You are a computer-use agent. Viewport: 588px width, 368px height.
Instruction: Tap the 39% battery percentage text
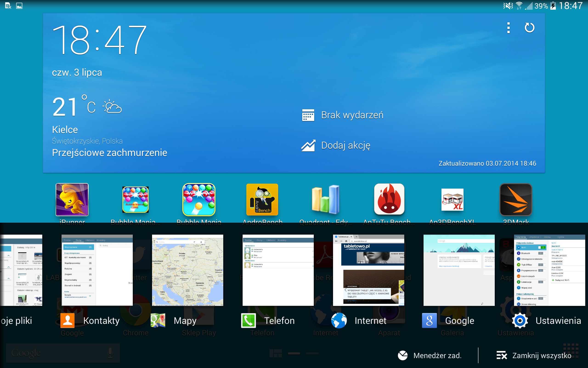[541, 6]
